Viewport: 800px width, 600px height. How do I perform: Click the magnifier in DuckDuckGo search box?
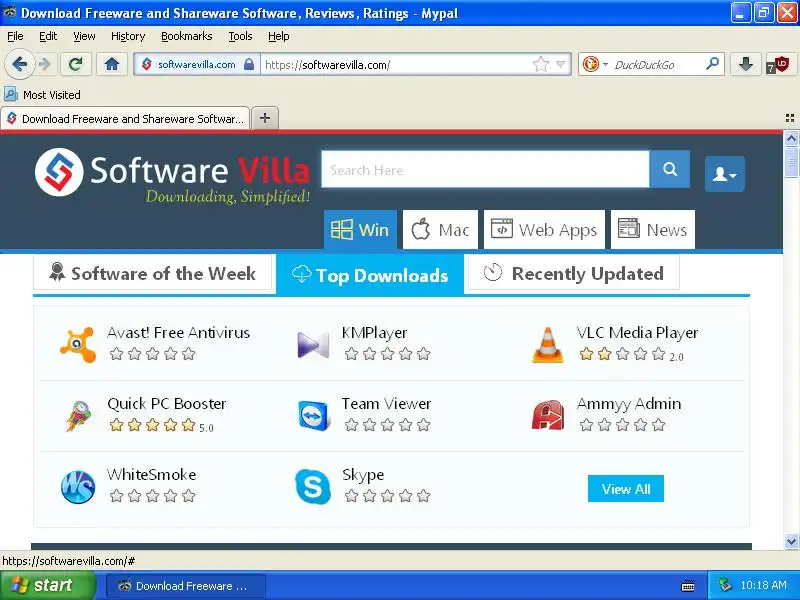click(712, 64)
